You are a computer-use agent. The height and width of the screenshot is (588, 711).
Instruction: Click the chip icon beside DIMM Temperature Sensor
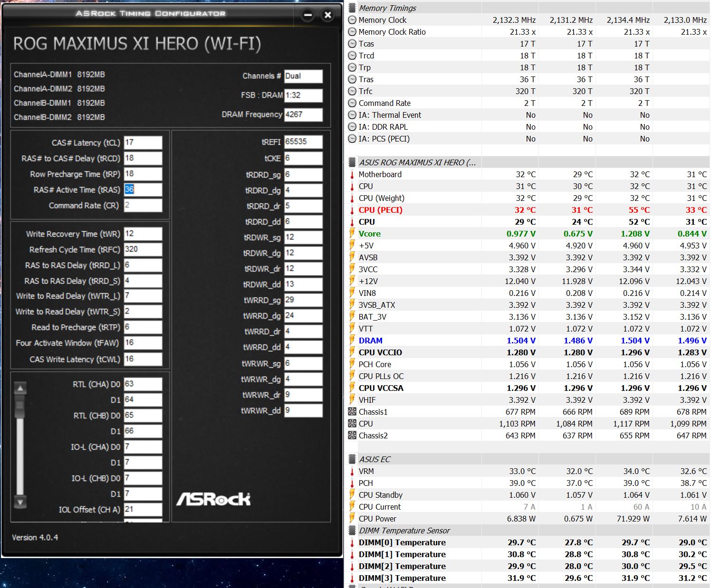click(352, 531)
